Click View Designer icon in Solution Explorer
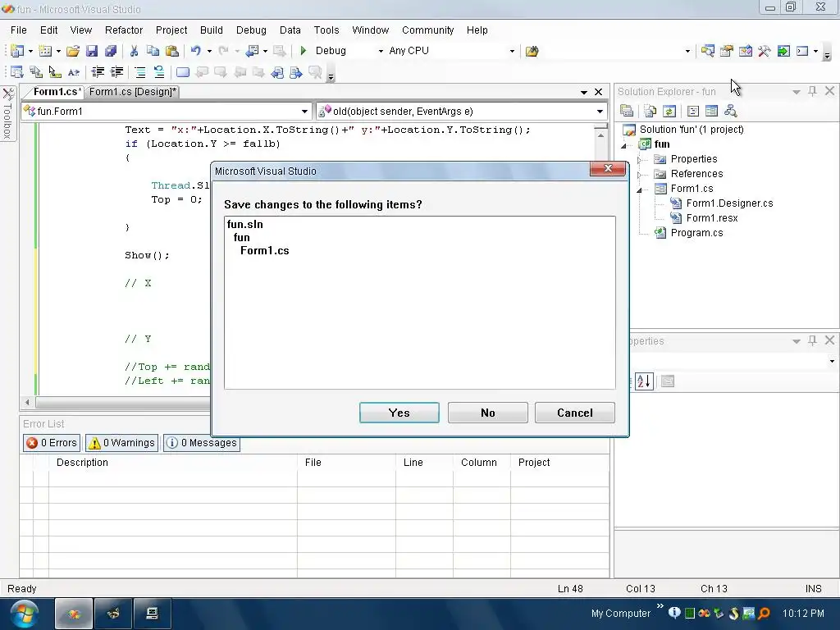Image resolution: width=840 pixels, height=630 pixels. [x=711, y=111]
